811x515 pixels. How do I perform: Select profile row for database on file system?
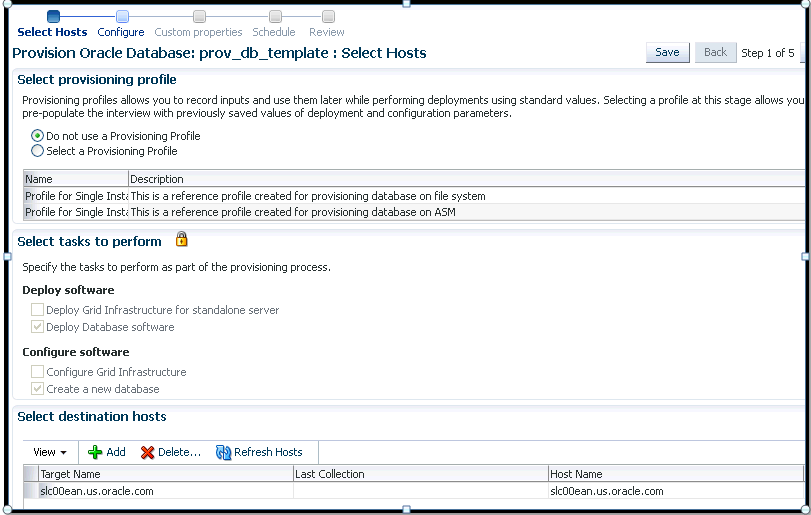414,196
